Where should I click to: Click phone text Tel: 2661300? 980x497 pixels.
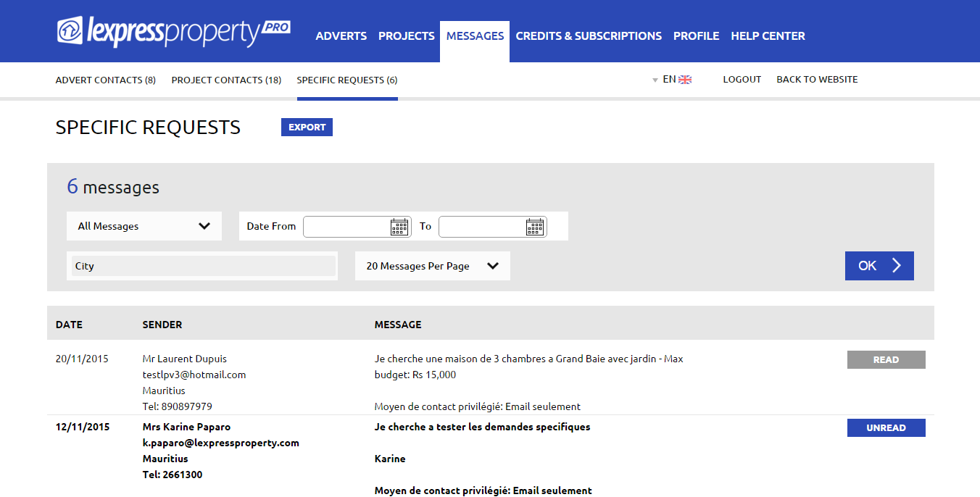[173, 475]
